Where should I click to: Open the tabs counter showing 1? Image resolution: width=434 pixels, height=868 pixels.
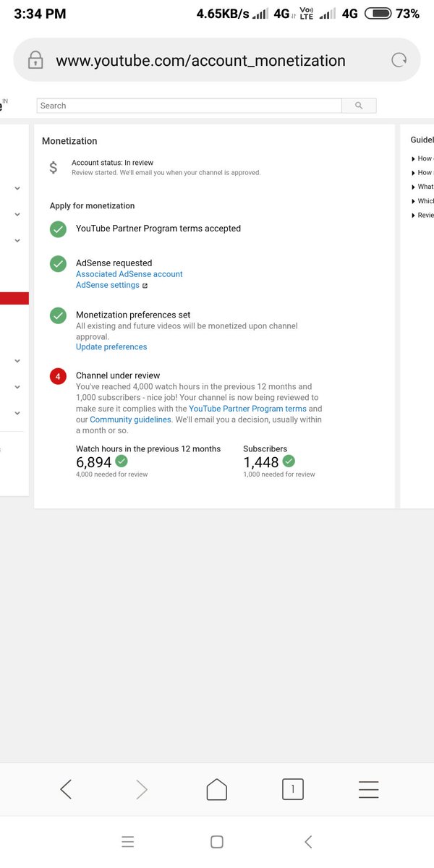coord(292,789)
